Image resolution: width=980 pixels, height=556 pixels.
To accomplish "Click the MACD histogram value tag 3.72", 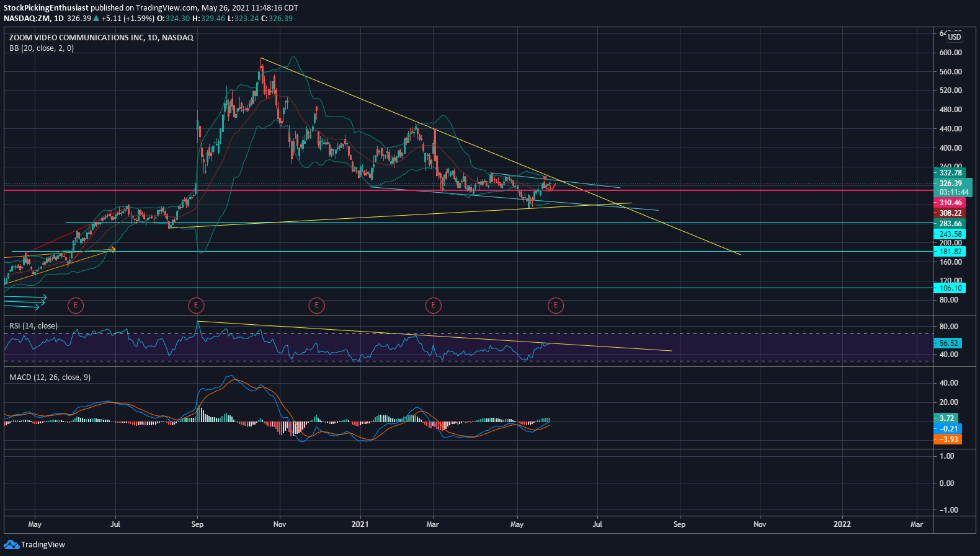I will (x=946, y=418).
